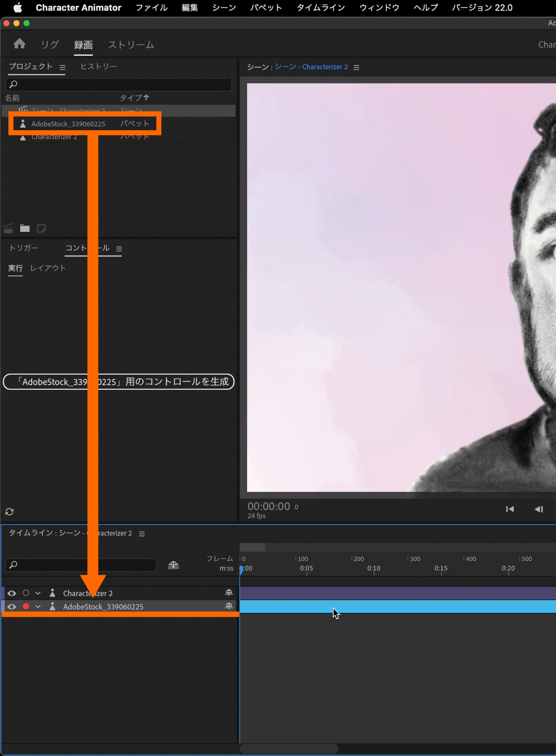The width and height of the screenshot is (556, 756).
Task: Click the puppet icon beside timeline search field
Action: 174,565
